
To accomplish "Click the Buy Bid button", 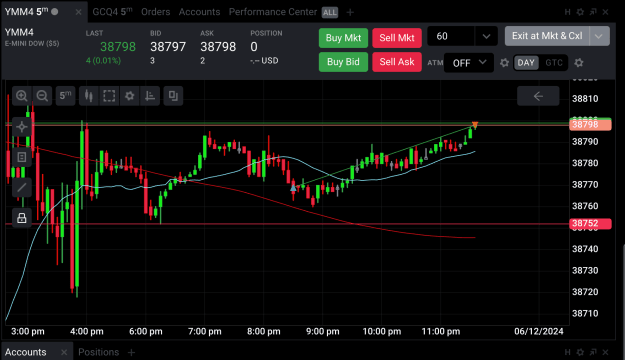I will click(343, 62).
